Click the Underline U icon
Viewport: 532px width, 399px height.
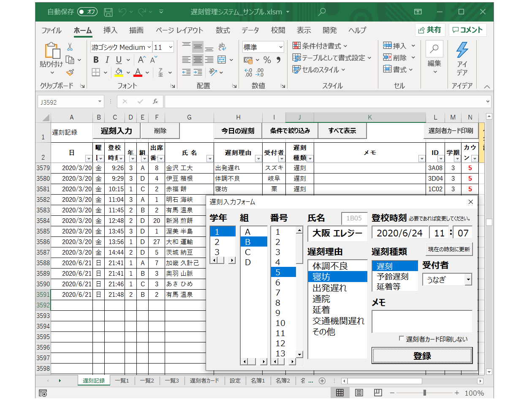click(119, 60)
